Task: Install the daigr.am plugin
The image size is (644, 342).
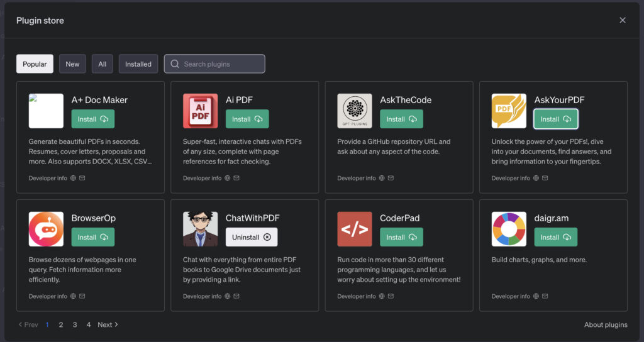Action: (556, 237)
